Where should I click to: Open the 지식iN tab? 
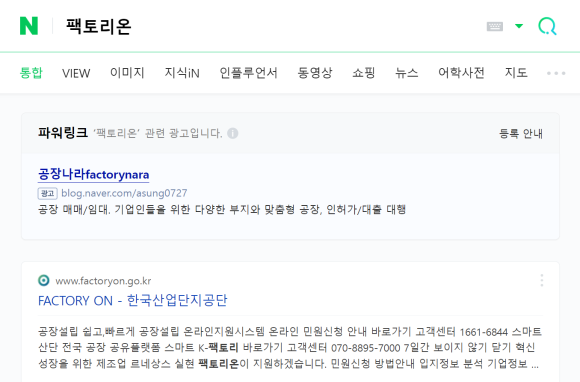pos(182,72)
